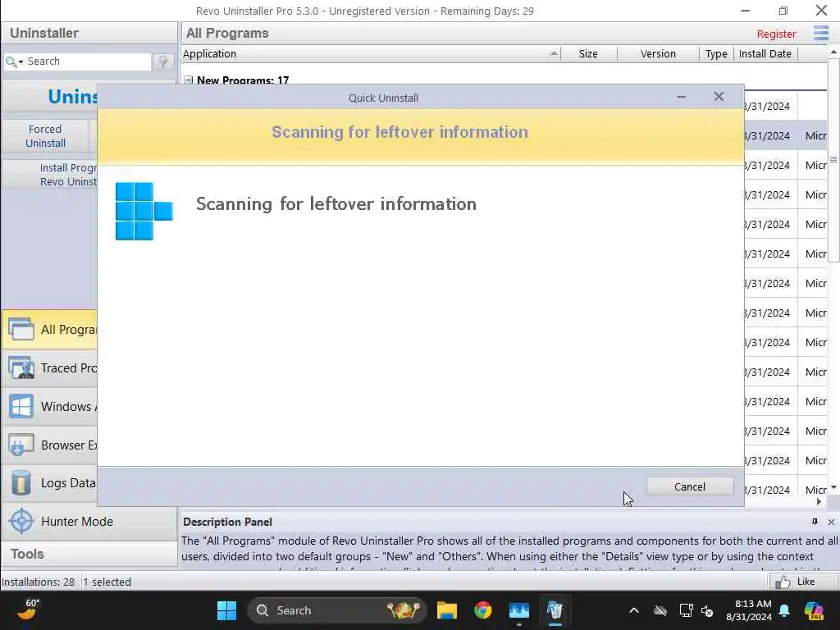Viewport: 840px width, 630px height.
Task: Click the Windows Apps logo icon
Action: coord(21,407)
